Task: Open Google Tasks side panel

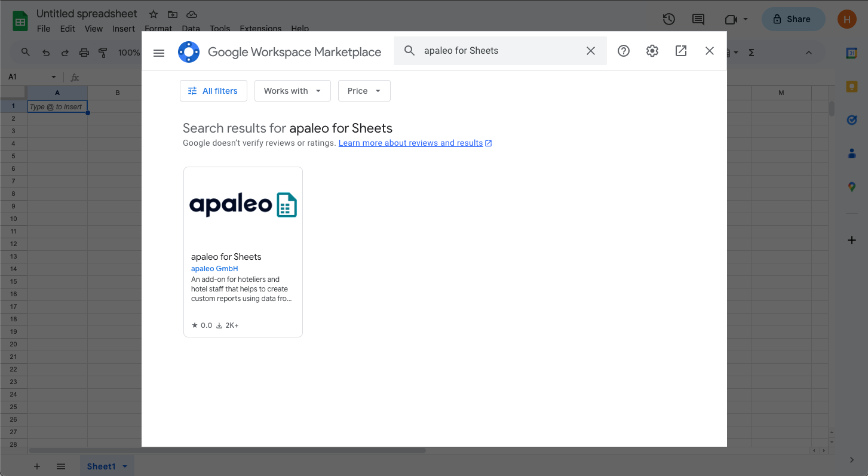Action: coord(852,120)
